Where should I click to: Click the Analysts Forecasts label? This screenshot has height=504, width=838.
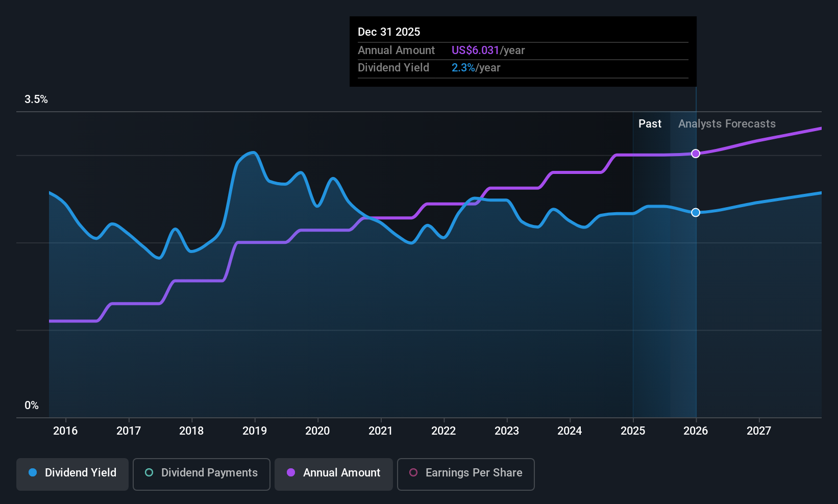click(727, 124)
